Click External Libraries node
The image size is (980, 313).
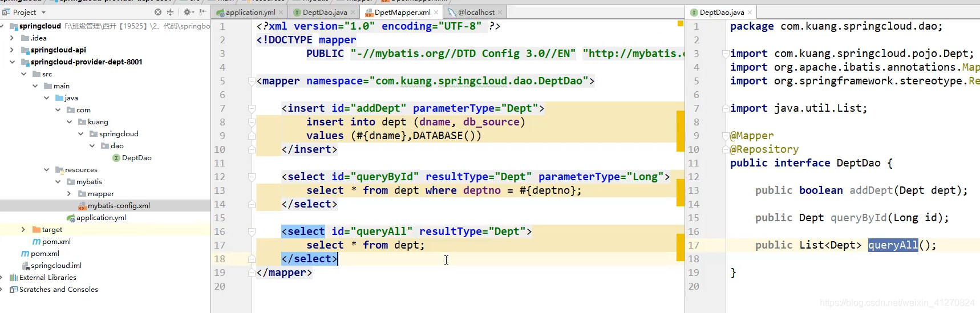[48, 278]
